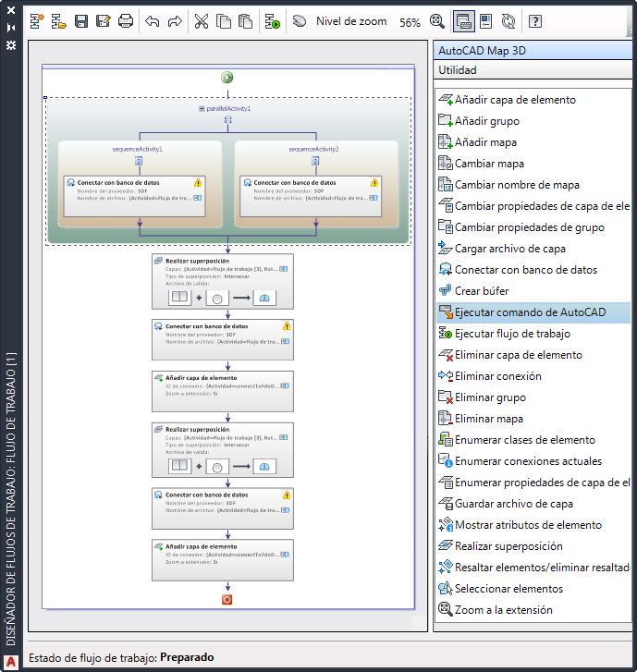Image resolution: width=637 pixels, height=672 pixels.
Task: Pick Cargar archivo de capa activity
Action: pos(533,248)
